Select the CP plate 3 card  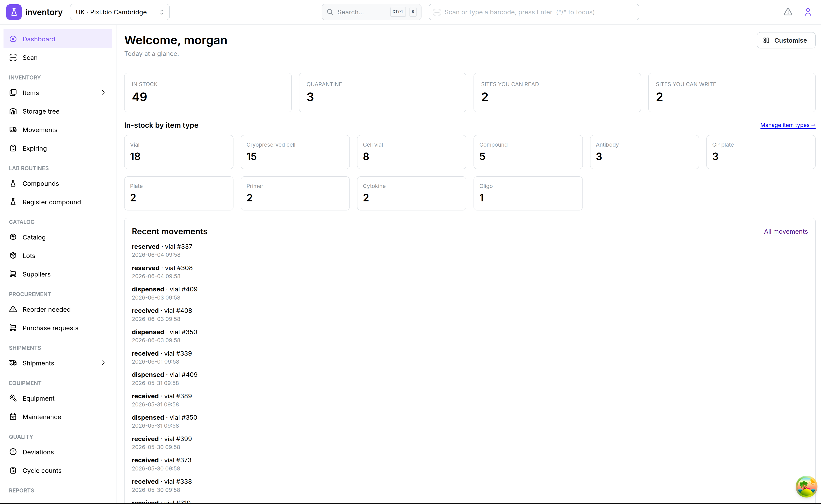(761, 152)
